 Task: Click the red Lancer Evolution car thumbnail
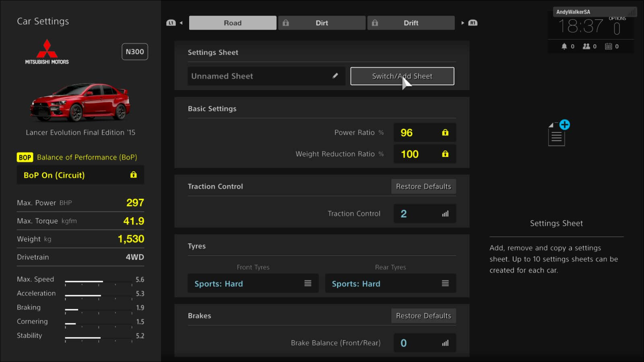click(80, 102)
